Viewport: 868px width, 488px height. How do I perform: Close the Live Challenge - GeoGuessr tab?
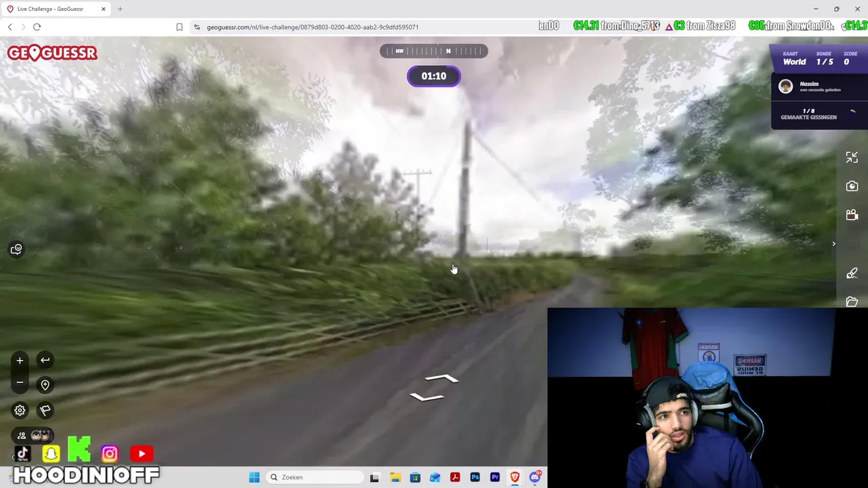[x=104, y=9]
